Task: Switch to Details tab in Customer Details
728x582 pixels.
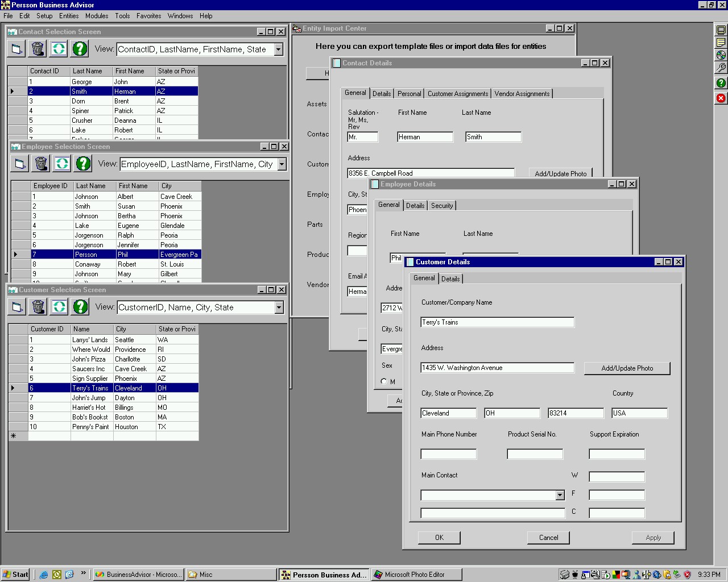Action: click(x=450, y=278)
